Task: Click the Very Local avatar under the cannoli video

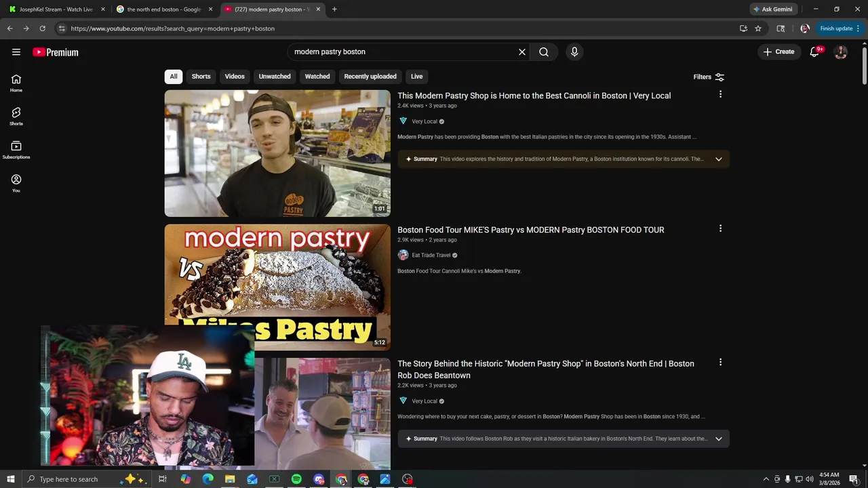Action: point(403,121)
